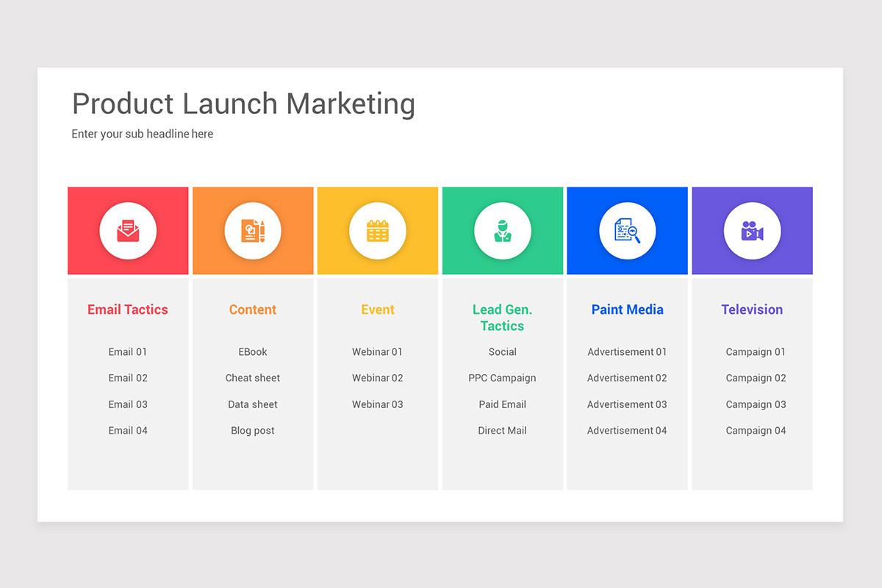The height and width of the screenshot is (588, 882).
Task: Select the PPC Campaign item
Action: (x=503, y=378)
